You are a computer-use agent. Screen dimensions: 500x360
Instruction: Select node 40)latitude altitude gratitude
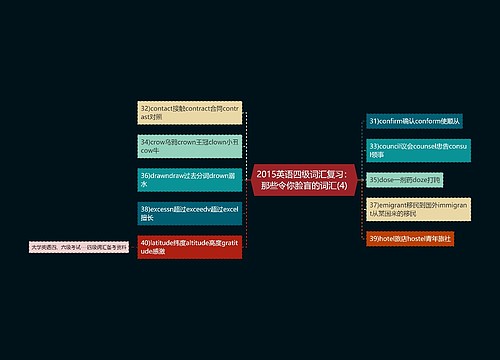point(190,247)
